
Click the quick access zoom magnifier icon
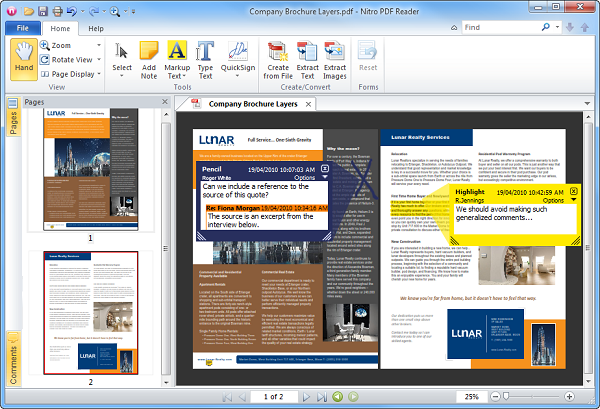(x=115, y=11)
